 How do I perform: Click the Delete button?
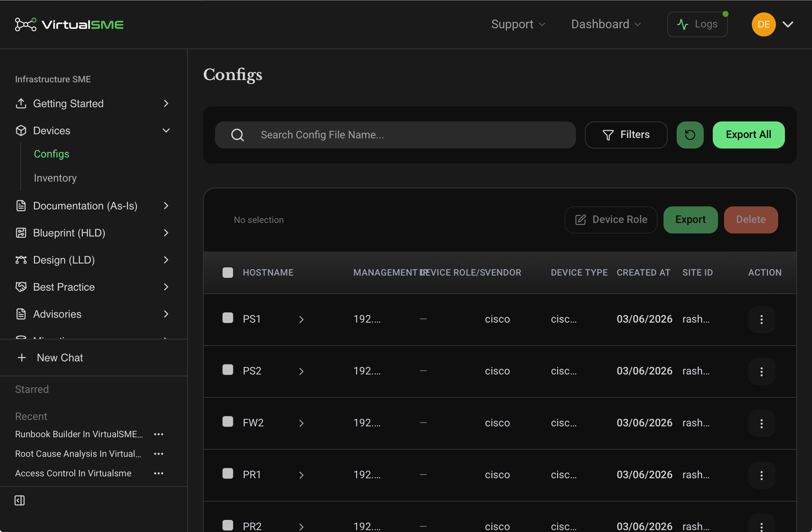click(751, 220)
